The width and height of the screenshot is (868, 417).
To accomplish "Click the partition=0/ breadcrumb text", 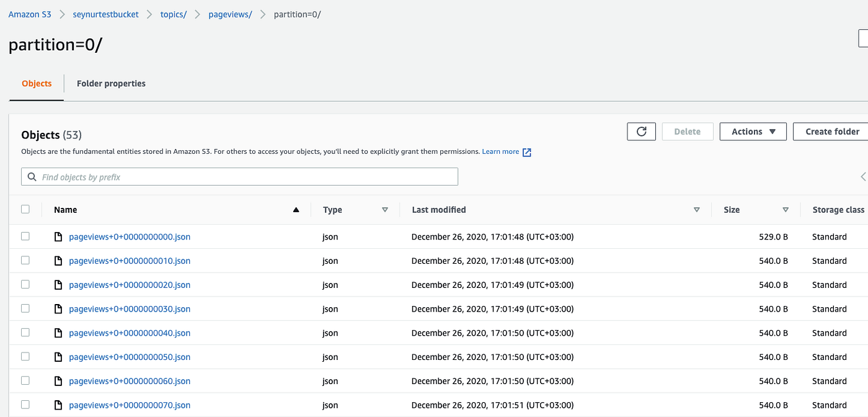I will [x=298, y=14].
